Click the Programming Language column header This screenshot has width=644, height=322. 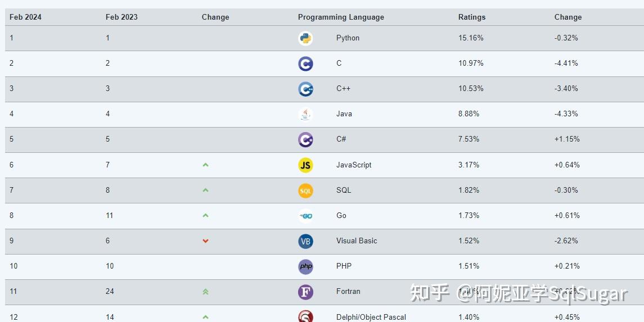341,17
